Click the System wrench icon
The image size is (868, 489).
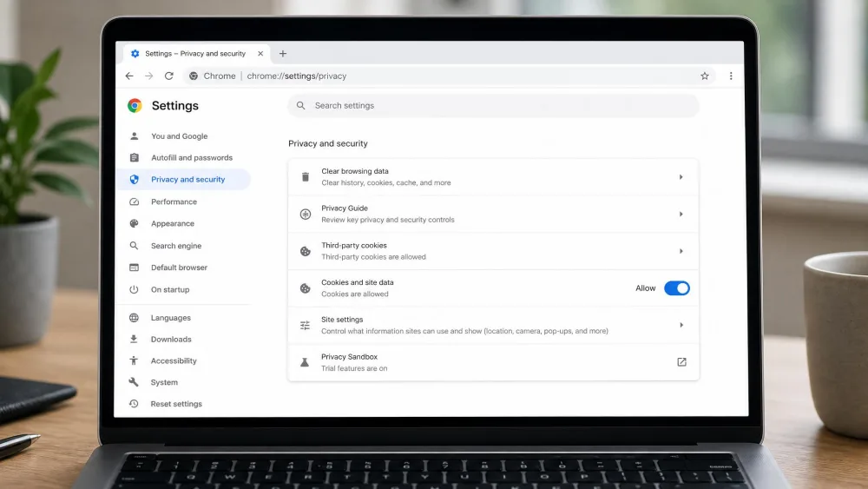[134, 382]
